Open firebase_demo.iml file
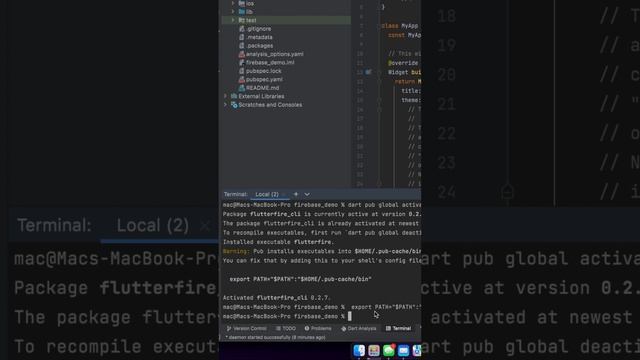 coord(270,62)
